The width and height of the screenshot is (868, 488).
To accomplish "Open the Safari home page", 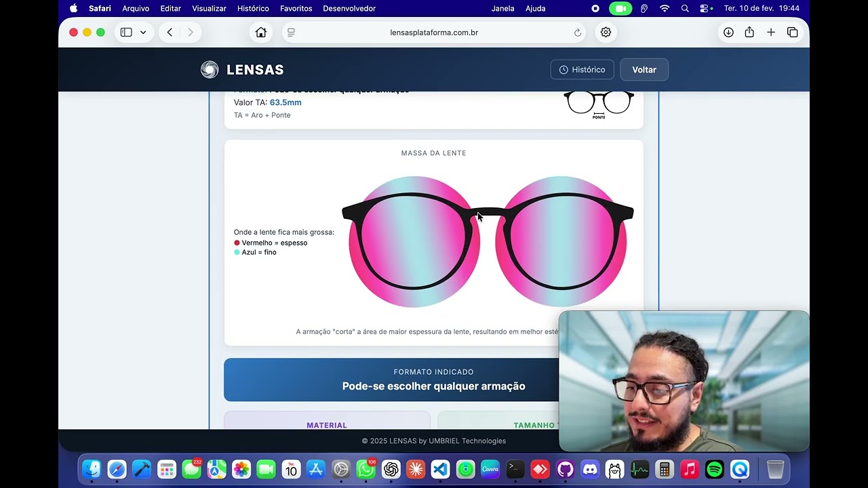I will pyautogui.click(x=261, y=33).
